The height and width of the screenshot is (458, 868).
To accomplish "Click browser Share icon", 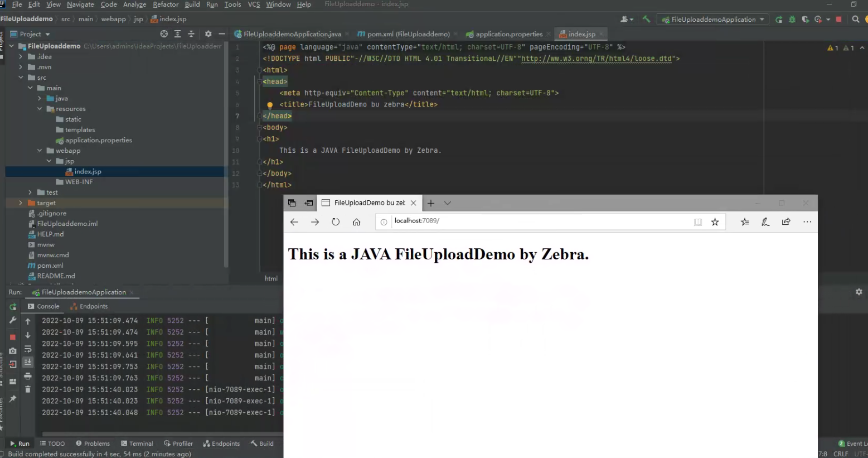I will click(786, 222).
